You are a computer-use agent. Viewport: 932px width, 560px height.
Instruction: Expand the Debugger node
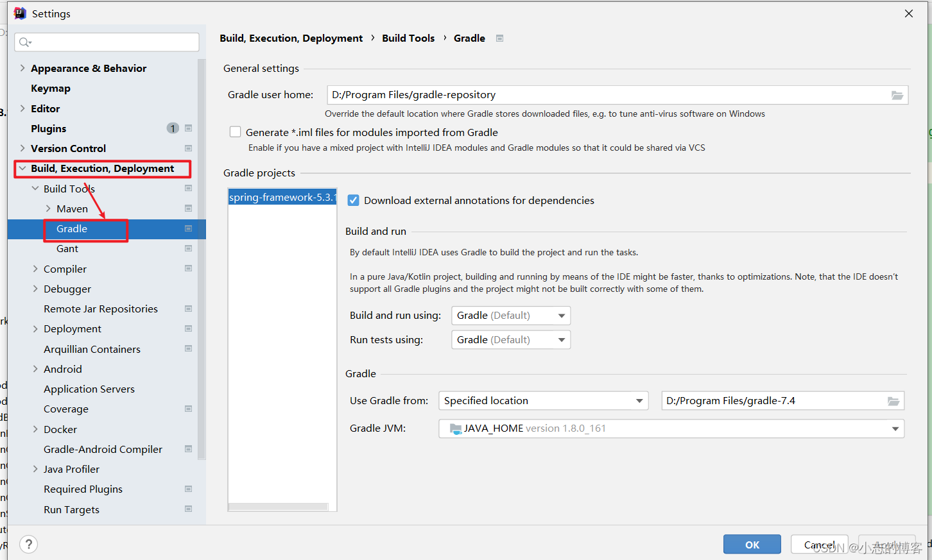(x=35, y=289)
